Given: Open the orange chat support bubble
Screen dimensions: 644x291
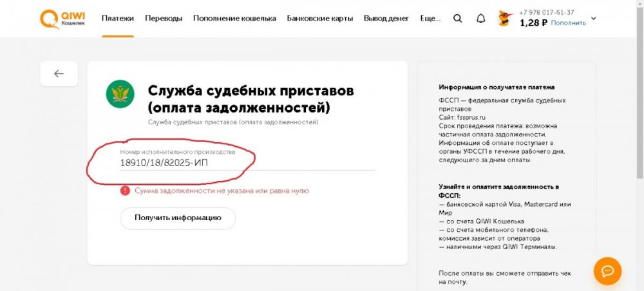Looking at the screenshot, I should (x=607, y=270).
